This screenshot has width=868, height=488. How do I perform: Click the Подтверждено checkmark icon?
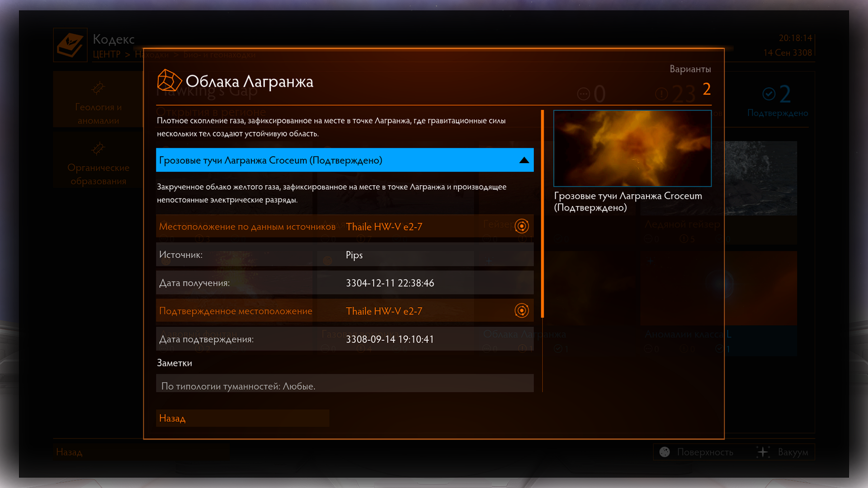pyautogui.click(x=769, y=94)
